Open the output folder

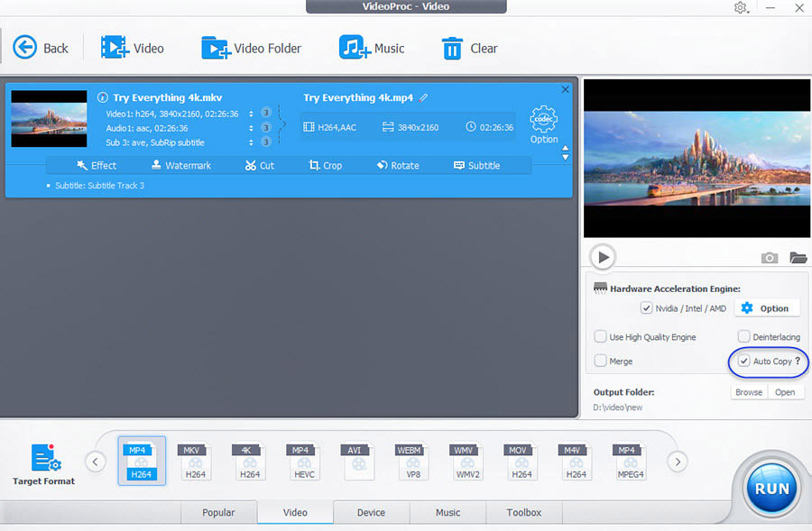(x=785, y=392)
